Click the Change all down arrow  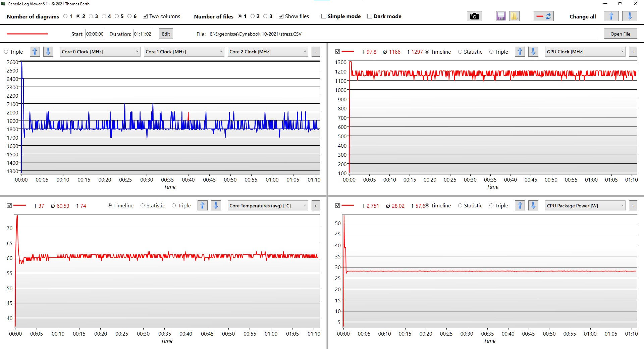[629, 16]
